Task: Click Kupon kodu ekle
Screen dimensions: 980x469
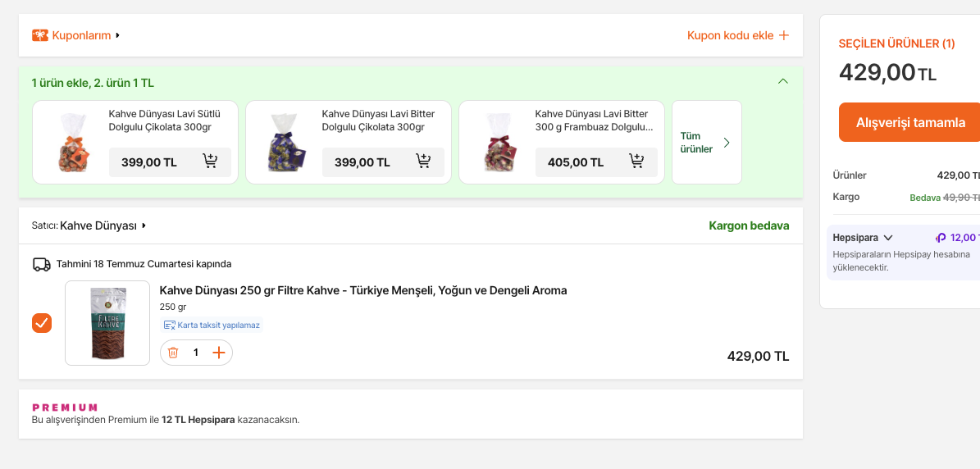Action: point(738,35)
